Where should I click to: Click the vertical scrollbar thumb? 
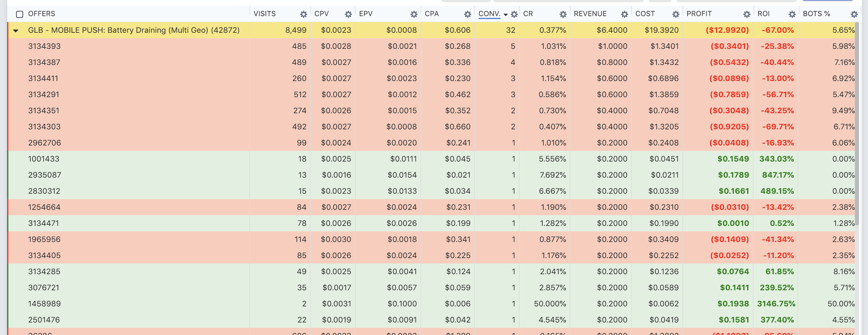857,124
